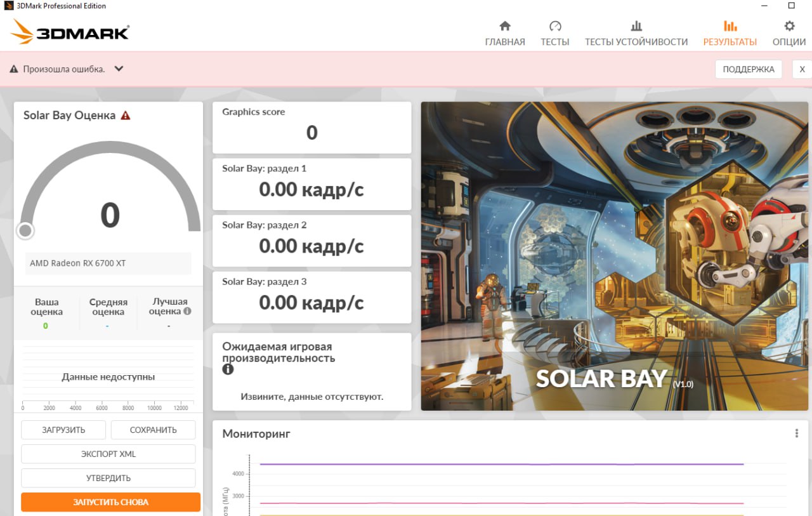
Task: Click the Ваша оценка label
Action: [x=47, y=307]
